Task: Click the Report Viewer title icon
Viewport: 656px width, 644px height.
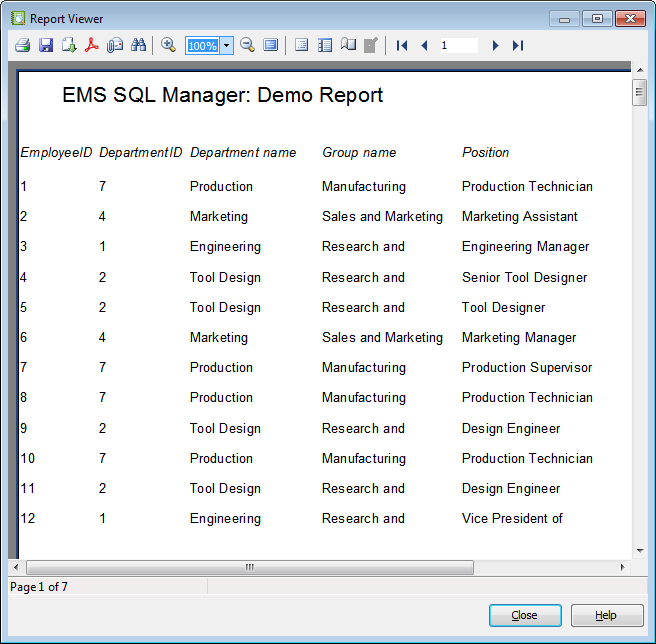Action: pyautogui.click(x=18, y=18)
